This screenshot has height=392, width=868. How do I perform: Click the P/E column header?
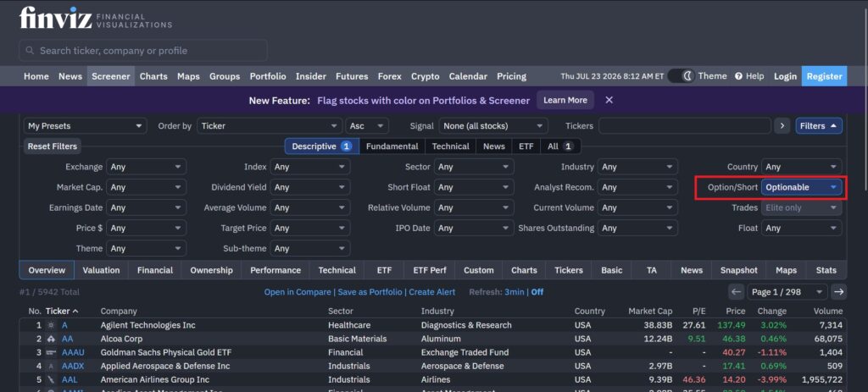699,311
